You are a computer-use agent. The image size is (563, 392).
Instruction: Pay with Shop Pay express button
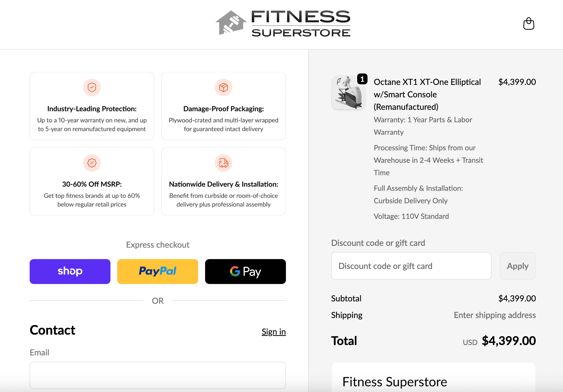pos(70,271)
